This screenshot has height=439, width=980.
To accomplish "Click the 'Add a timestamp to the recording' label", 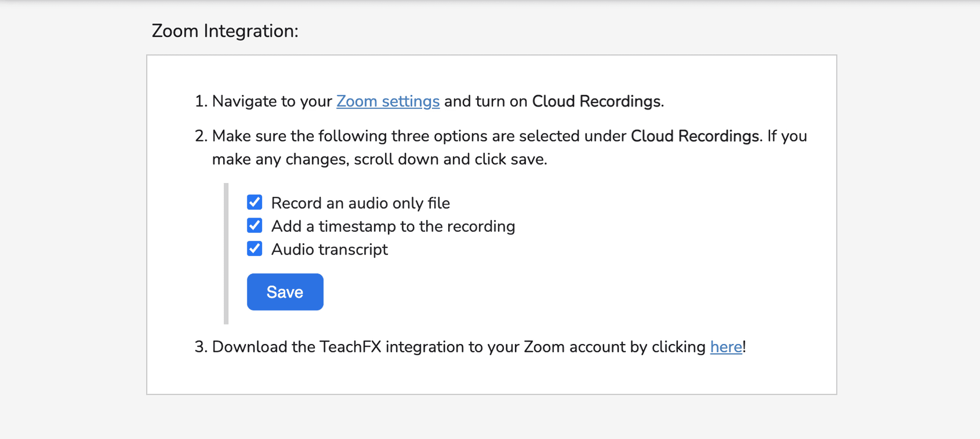I will pos(393,226).
